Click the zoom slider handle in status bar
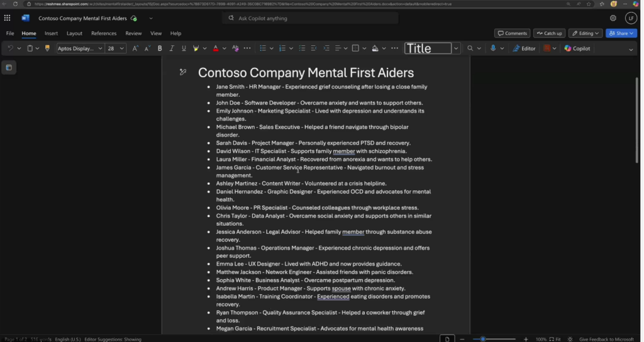 (x=483, y=339)
